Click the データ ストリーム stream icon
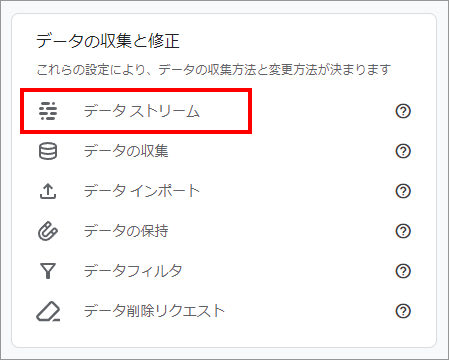449x360 pixels. (48, 111)
